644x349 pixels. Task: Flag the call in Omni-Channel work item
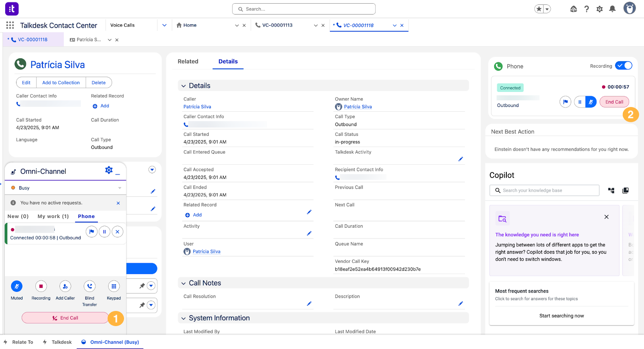click(x=92, y=232)
